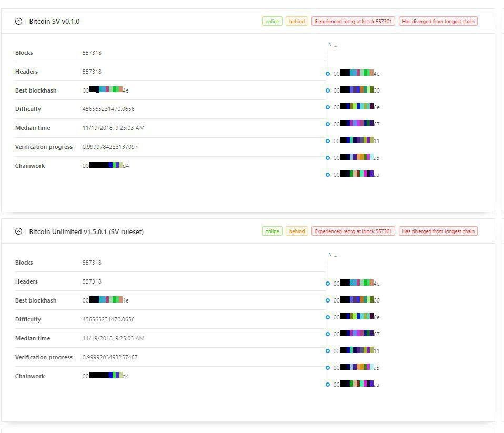Viewport: 504px width, 433px height.
Task: Click Bitcoin Unlimited Chainwork value ending d4
Action: 105,376
